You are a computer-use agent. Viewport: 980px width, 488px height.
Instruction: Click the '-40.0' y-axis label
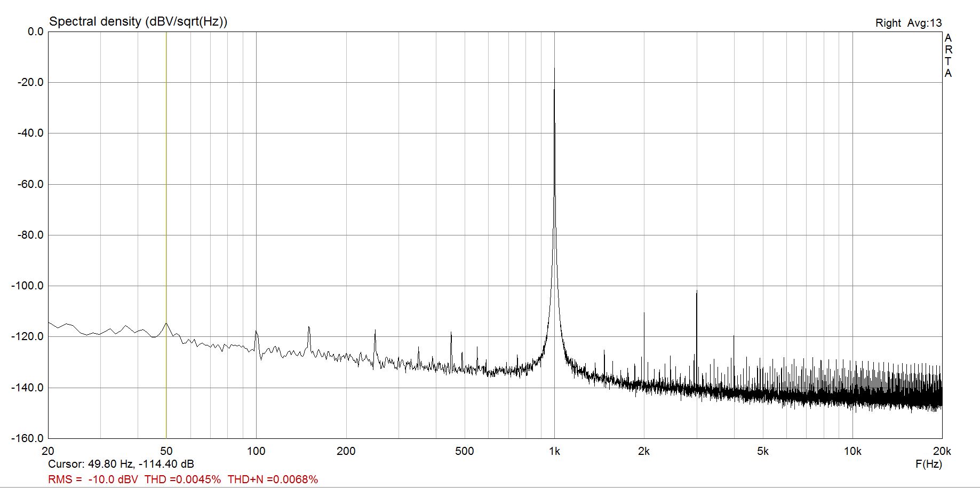click(x=30, y=133)
